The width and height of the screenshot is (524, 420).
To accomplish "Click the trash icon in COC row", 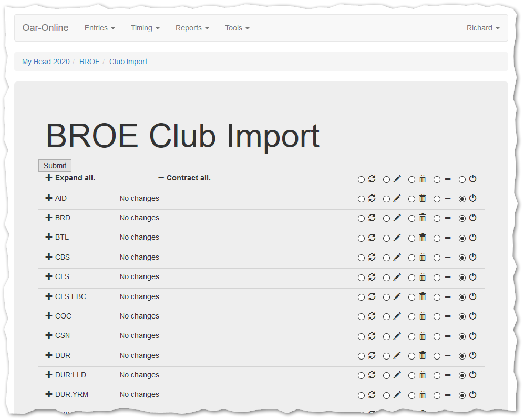I will [422, 316].
